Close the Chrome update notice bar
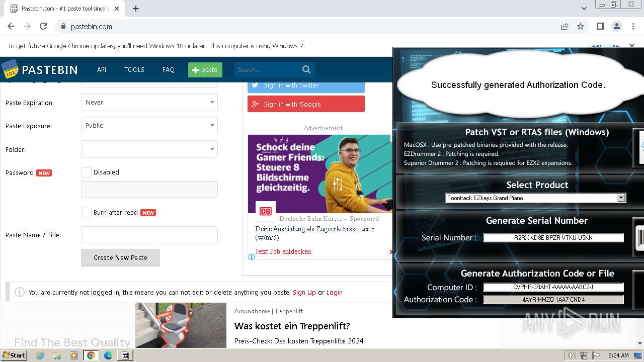644x362 pixels. tap(632, 46)
